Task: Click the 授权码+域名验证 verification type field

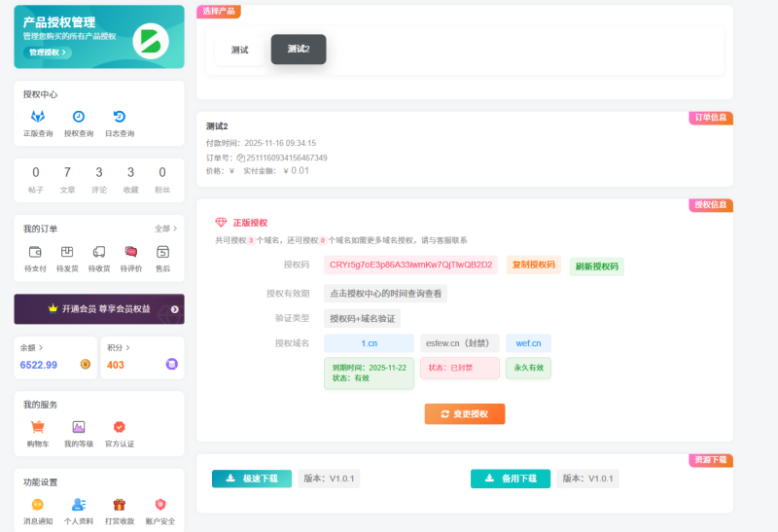Action: point(362,319)
